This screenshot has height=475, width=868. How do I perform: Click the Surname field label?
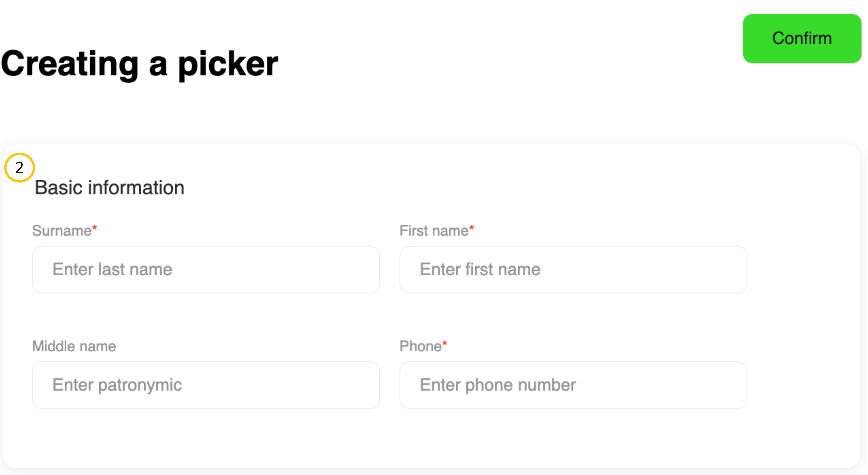coord(62,231)
